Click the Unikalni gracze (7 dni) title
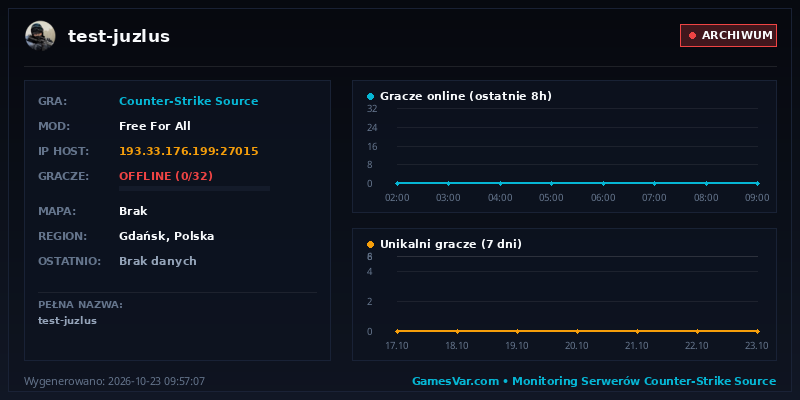This screenshot has width=800, height=400. [451, 244]
